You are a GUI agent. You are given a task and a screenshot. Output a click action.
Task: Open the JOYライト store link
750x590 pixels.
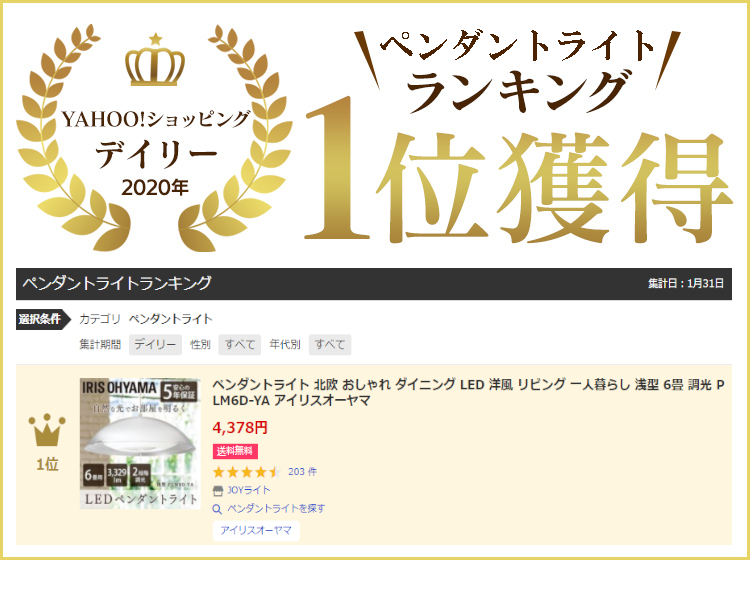pos(248,490)
